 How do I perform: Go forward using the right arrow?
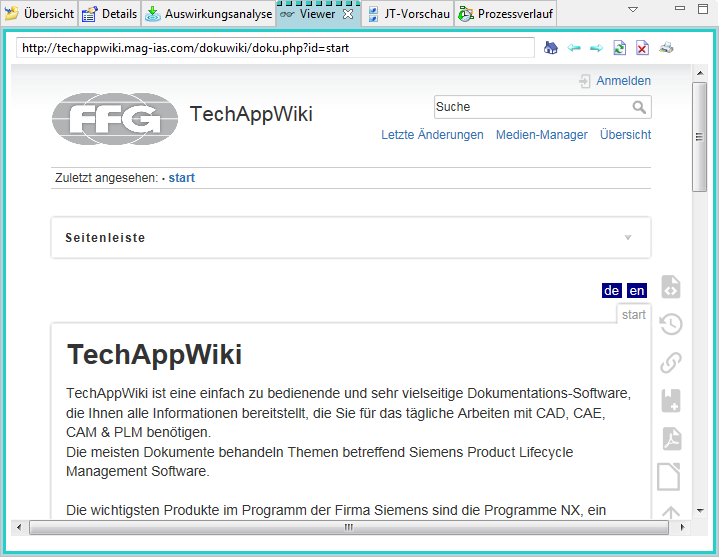tap(596, 48)
